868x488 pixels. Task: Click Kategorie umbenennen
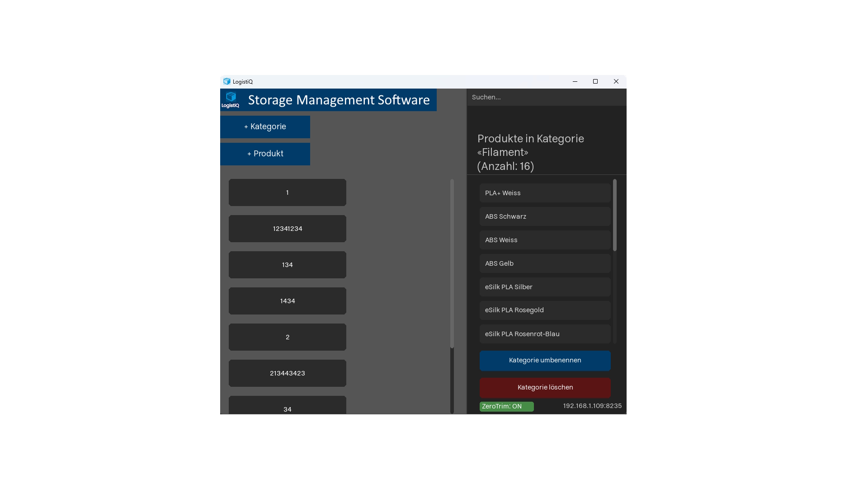tap(545, 361)
